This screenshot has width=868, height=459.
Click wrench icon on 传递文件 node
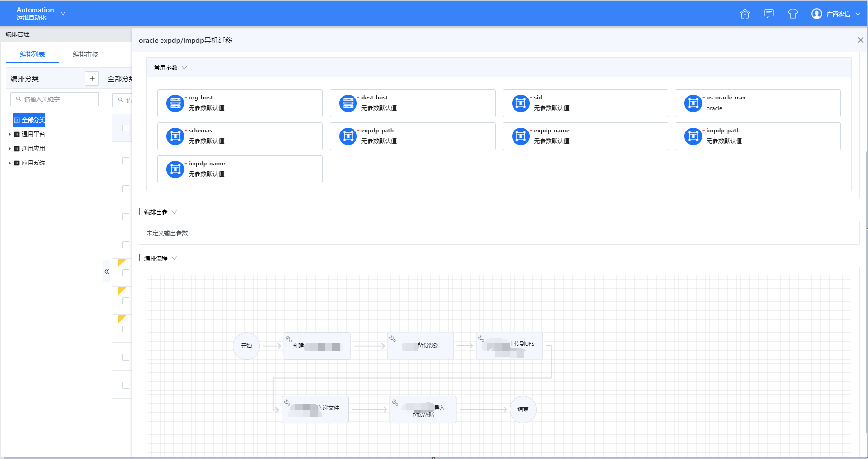(287, 402)
